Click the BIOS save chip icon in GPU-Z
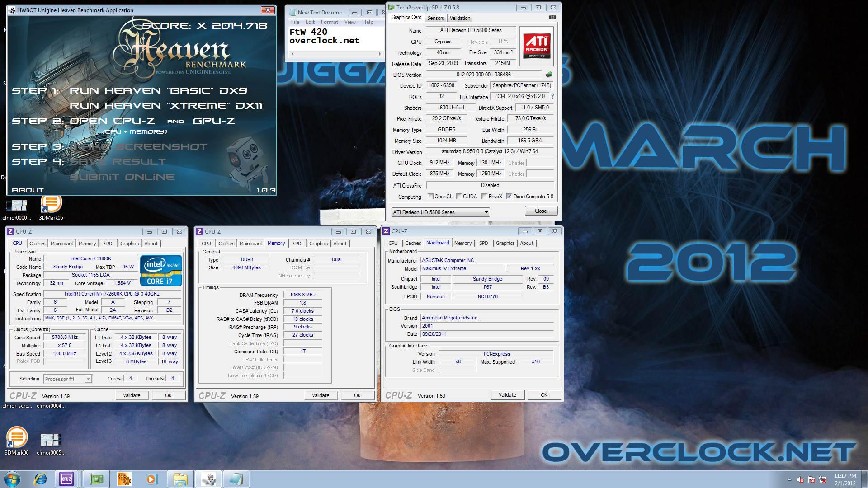 coord(548,75)
